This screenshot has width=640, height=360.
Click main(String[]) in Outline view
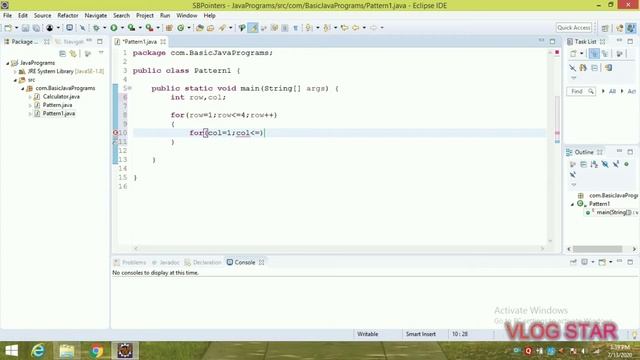pyautogui.click(x=611, y=213)
